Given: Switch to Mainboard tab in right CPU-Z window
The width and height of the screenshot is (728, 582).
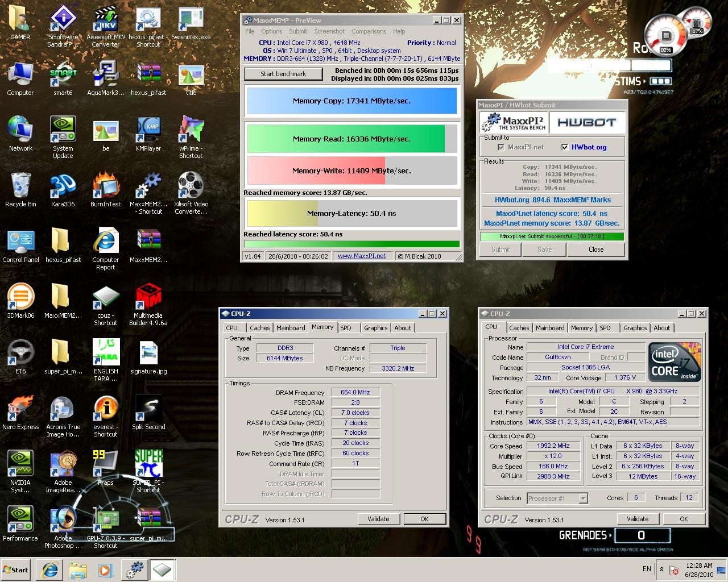Looking at the screenshot, I should (550, 328).
